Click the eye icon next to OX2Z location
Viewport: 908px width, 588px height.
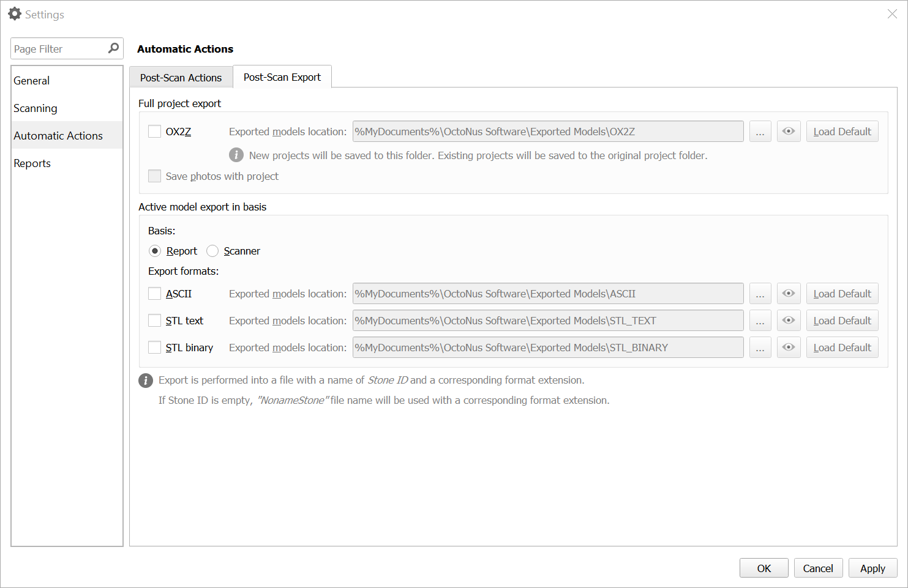tap(789, 131)
